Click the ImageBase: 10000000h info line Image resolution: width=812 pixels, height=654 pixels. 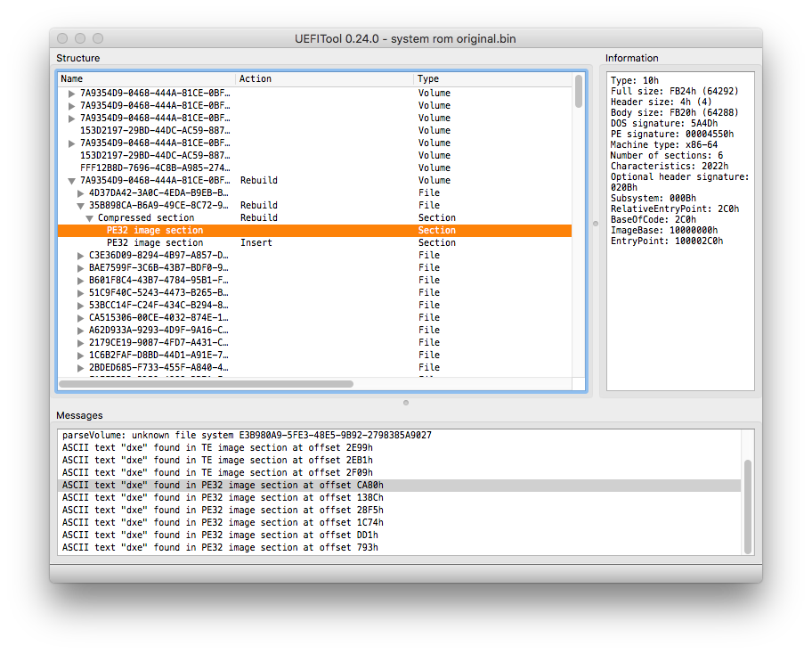664,231
